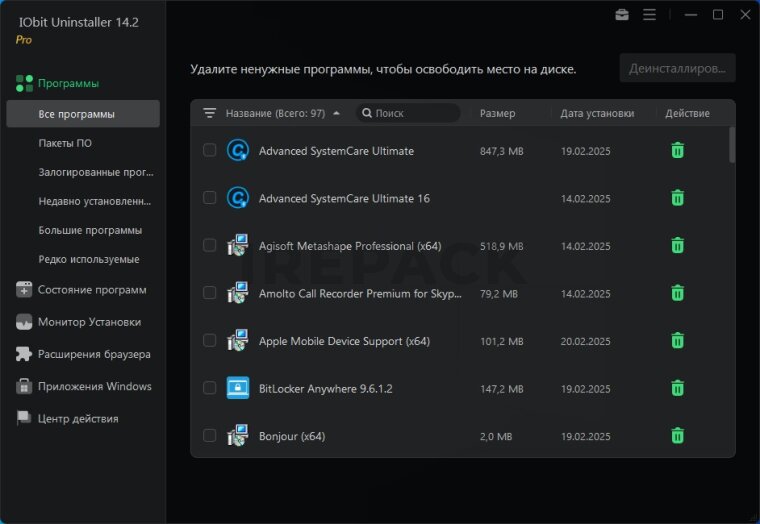Click the Деинсталлировать button
760x524 pixels.
[x=677, y=68]
